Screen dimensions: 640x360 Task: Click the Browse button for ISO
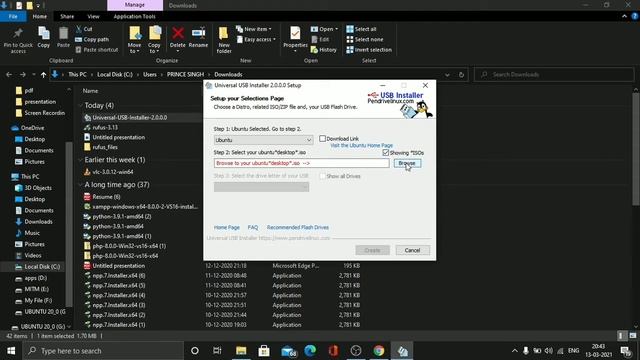(x=407, y=163)
